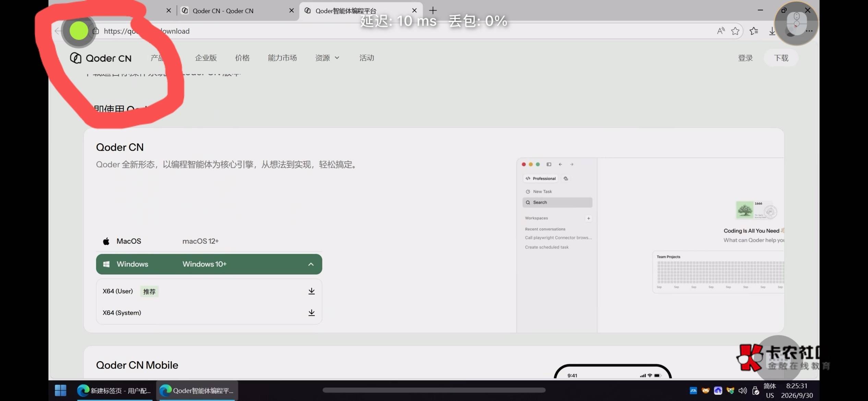Image resolution: width=868 pixels, height=401 pixels.
Task: Click the Qoder CN logo in navbar
Action: click(x=101, y=58)
